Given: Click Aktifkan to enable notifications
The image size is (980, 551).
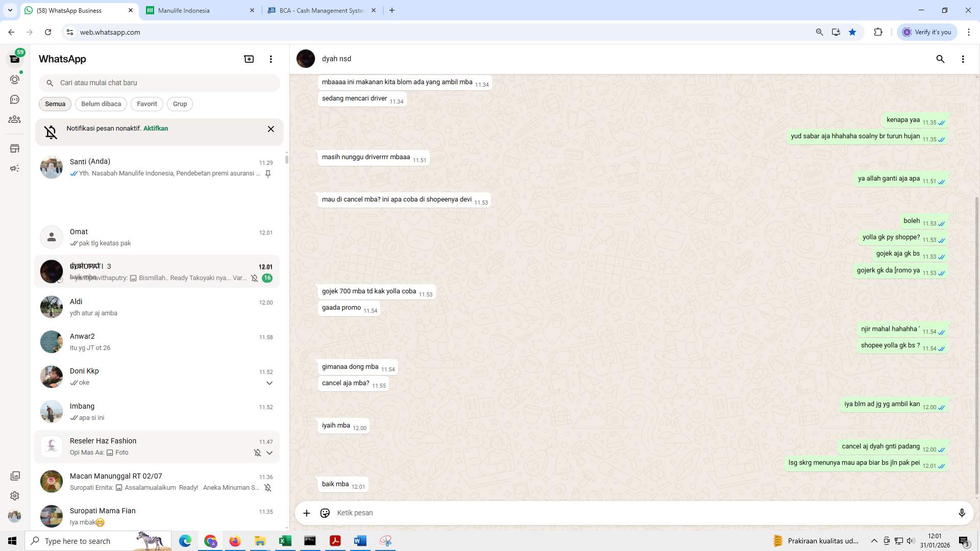Looking at the screenshot, I should tap(155, 128).
